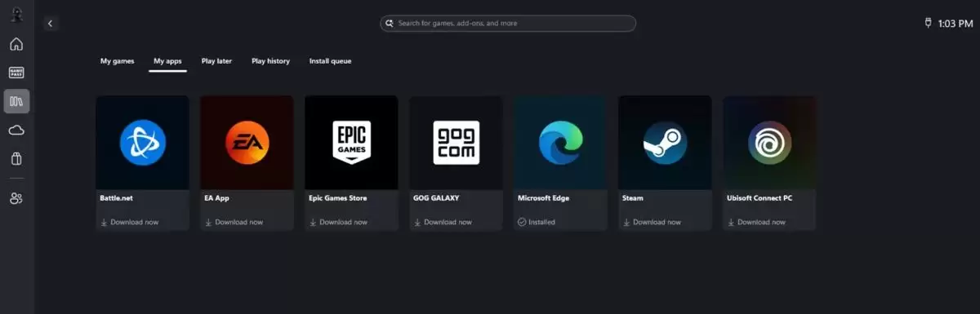Open the EA App tile
This screenshot has width=980, height=314.
coord(247,163)
